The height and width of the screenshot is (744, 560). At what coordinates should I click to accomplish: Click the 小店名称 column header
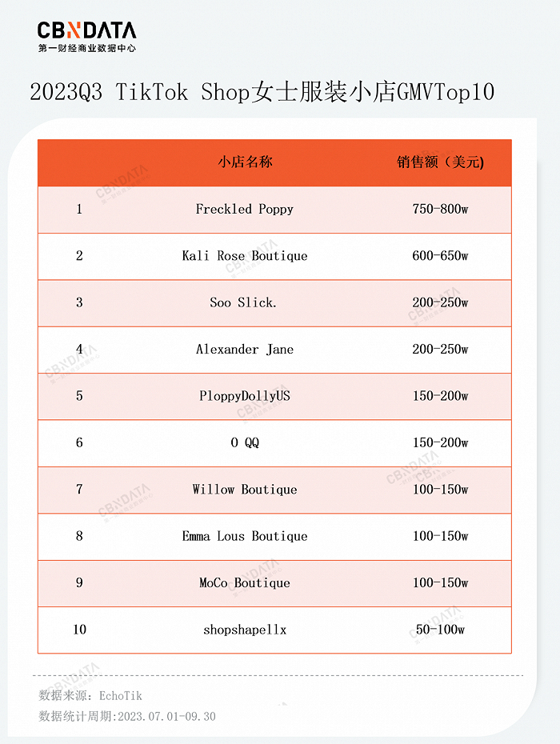click(245, 162)
